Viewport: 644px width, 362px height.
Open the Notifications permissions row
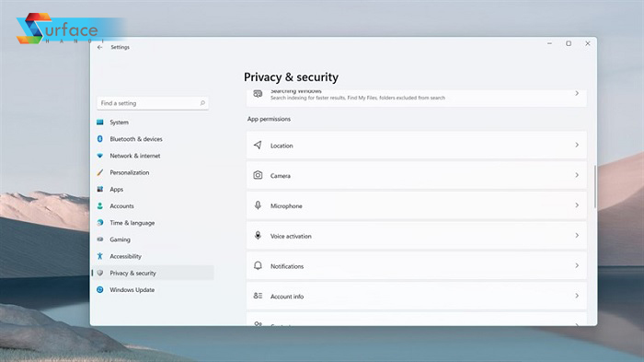(x=417, y=265)
